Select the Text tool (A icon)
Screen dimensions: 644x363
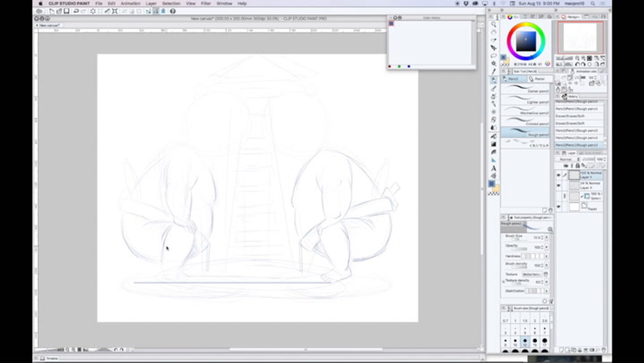click(x=493, y=168)
